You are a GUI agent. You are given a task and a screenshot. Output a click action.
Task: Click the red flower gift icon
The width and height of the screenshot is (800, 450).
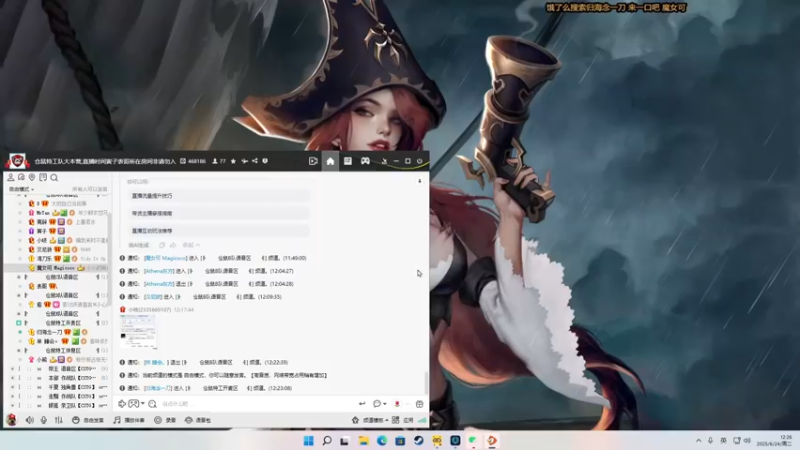[397, 404]
